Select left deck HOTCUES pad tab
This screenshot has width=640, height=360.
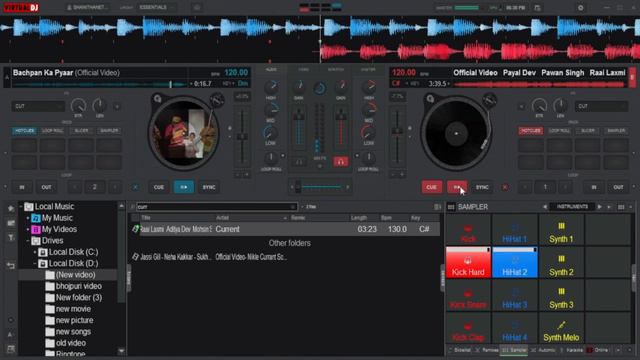pos(24,131)
